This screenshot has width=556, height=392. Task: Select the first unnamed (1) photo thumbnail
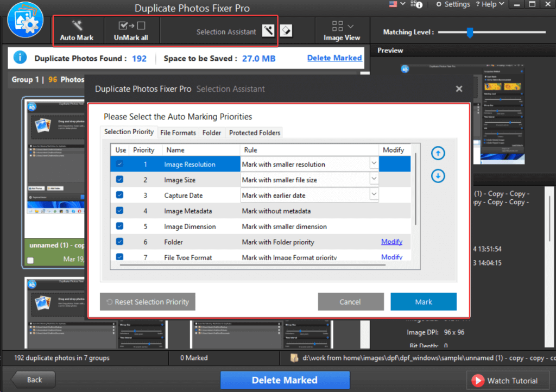[x=55, y=168]
